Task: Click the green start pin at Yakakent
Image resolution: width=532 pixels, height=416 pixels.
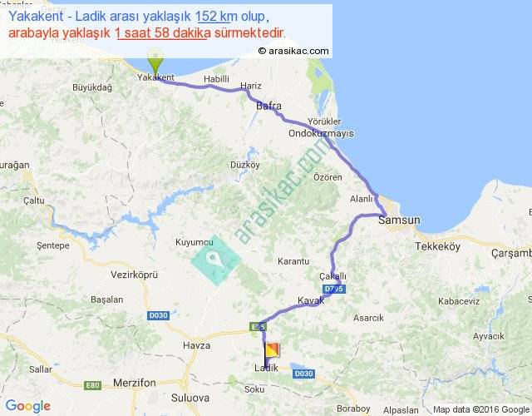Action: 155,62
